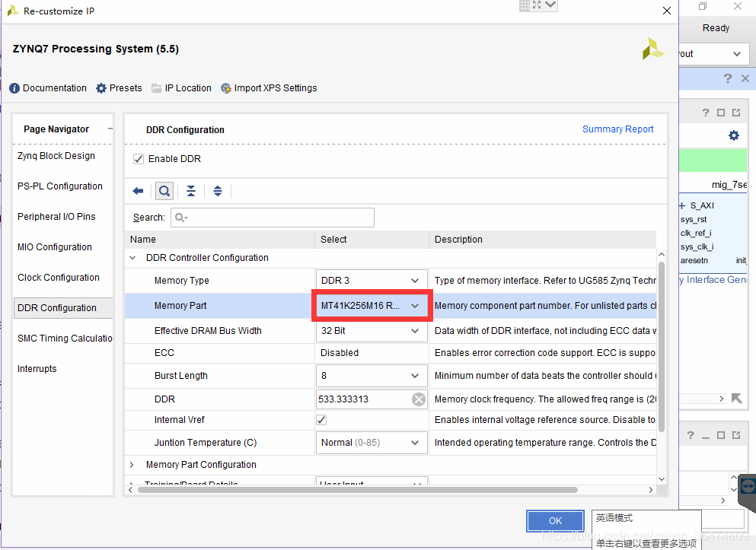This screenshot has height=550, width=756.
Task: Click help question mark in blue bar
Action: 728,78
